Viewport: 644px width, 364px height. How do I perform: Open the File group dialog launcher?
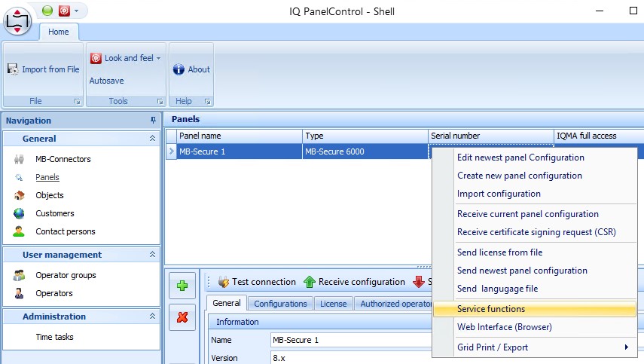77,102
